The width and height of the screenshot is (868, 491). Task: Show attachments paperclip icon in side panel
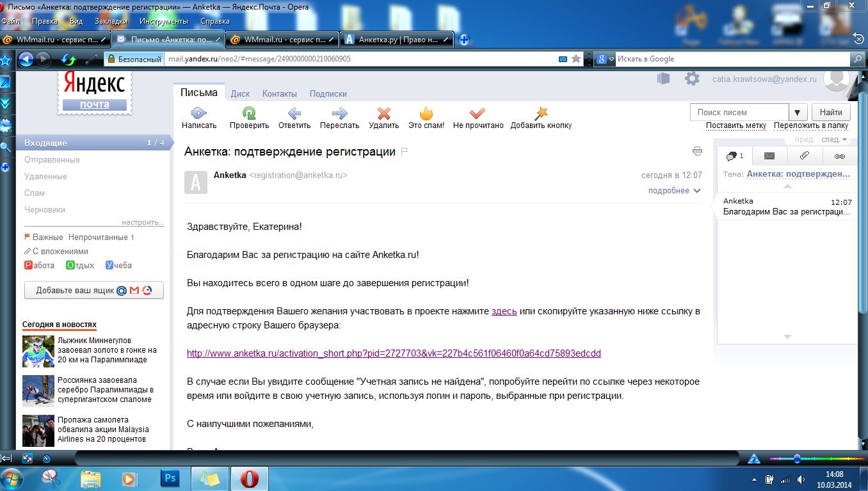(x=805, y=156)
